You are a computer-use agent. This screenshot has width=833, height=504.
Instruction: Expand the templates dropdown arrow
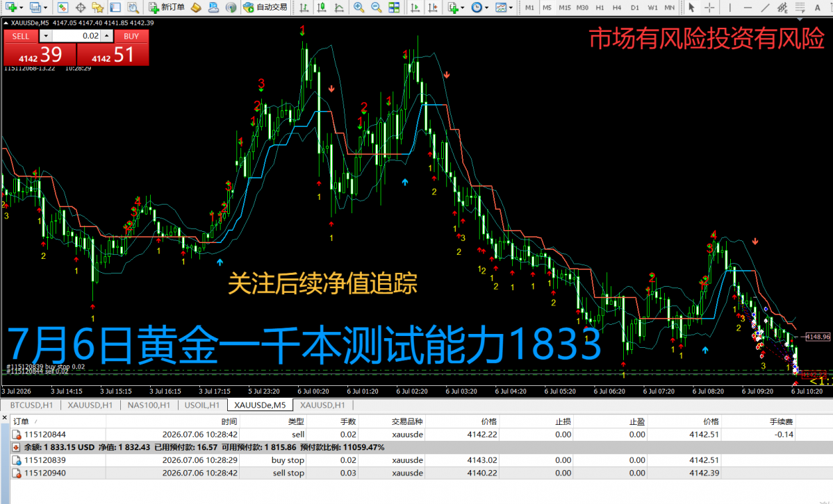pyautogui.click(x=511, y=8)
